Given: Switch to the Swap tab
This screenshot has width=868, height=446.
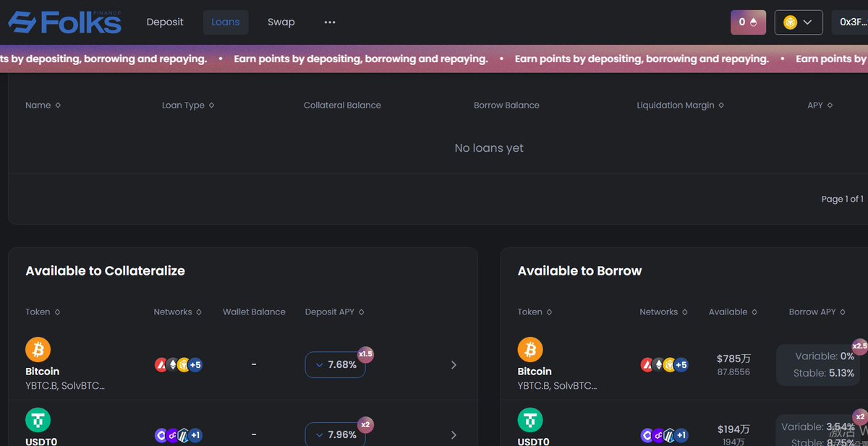Looking at the screenshot, I should pyautogui.click(x=281, y=22).
